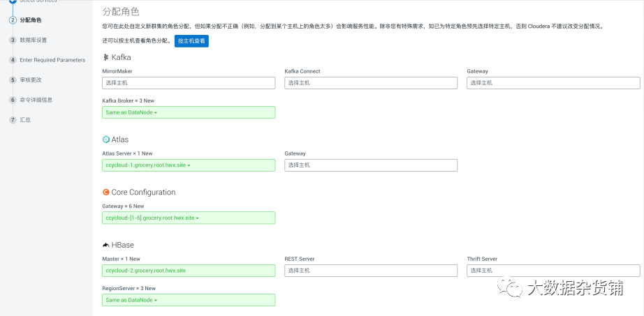This screenshot has width=644, height=316.
Task: Open RegionServer Same as DataNode dropdown
Action: pos(189,300)
